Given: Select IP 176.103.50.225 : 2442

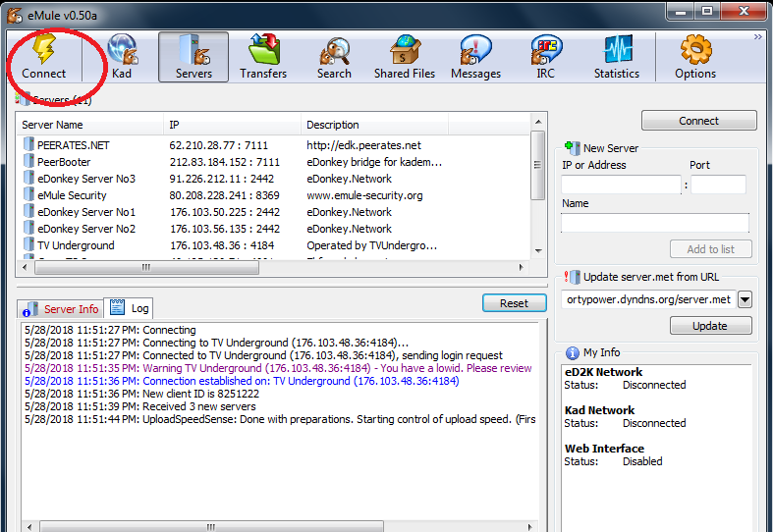Looking at the screenshot, I should point(225,212).
